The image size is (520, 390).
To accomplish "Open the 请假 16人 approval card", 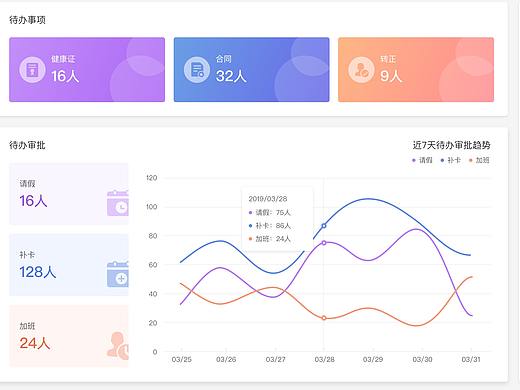I will (69, 194).
